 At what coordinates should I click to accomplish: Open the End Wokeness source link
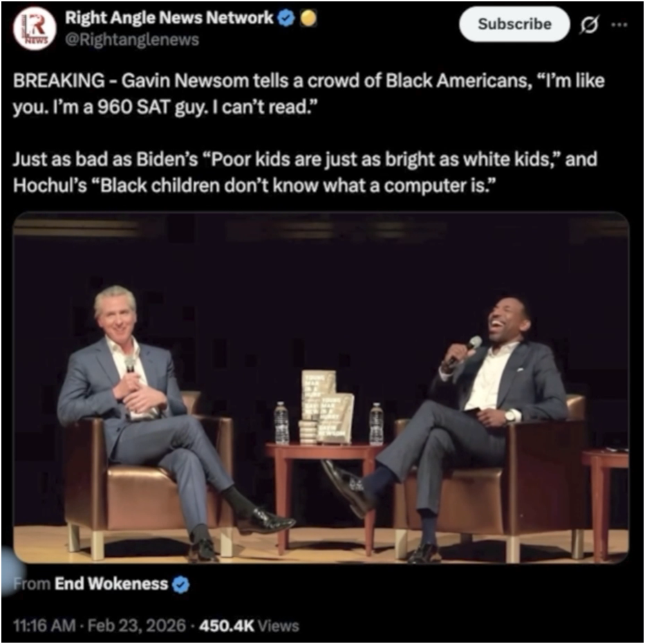point(111,584)
